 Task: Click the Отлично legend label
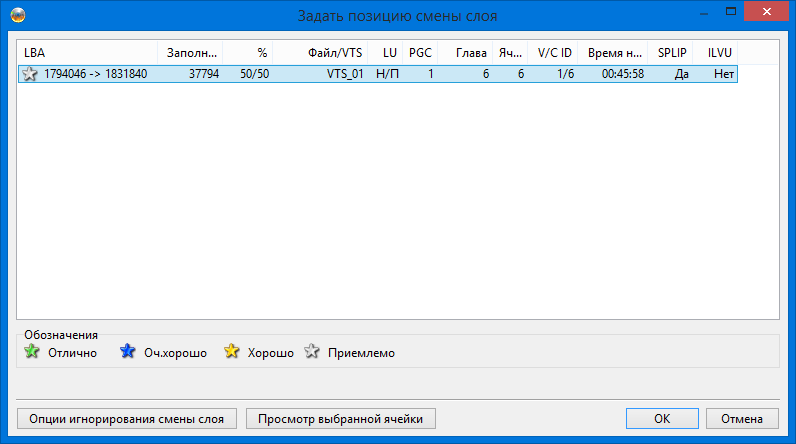(x=73, y=353)
